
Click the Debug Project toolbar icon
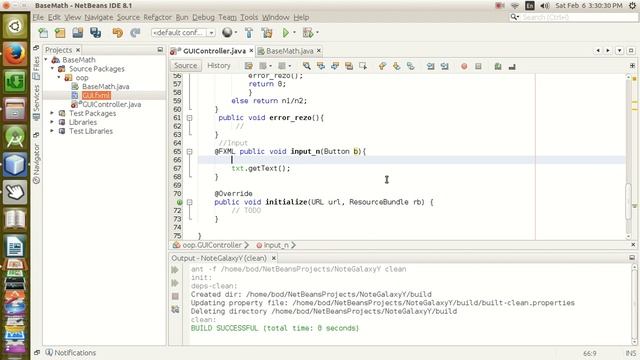click(308, 33)
